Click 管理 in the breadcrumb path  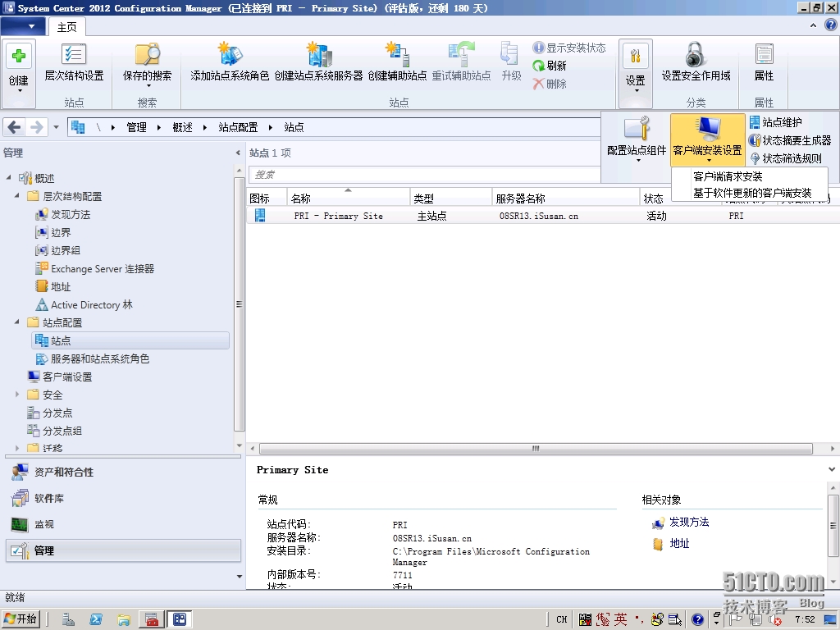[x=137, y=127]
